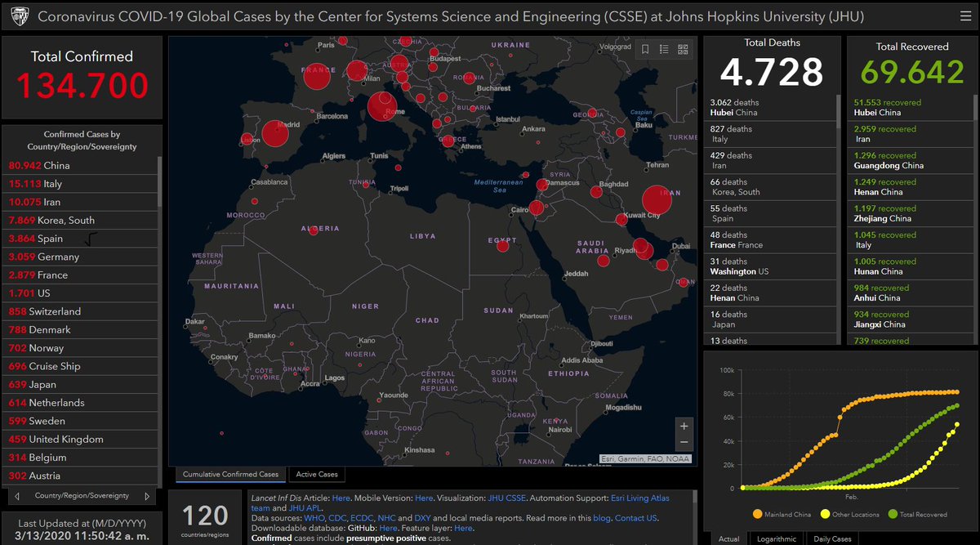This screenshot has width=980, height=545.
Task: Select '80.942 China' in confirmed list
Action: (x=80, y=165)
